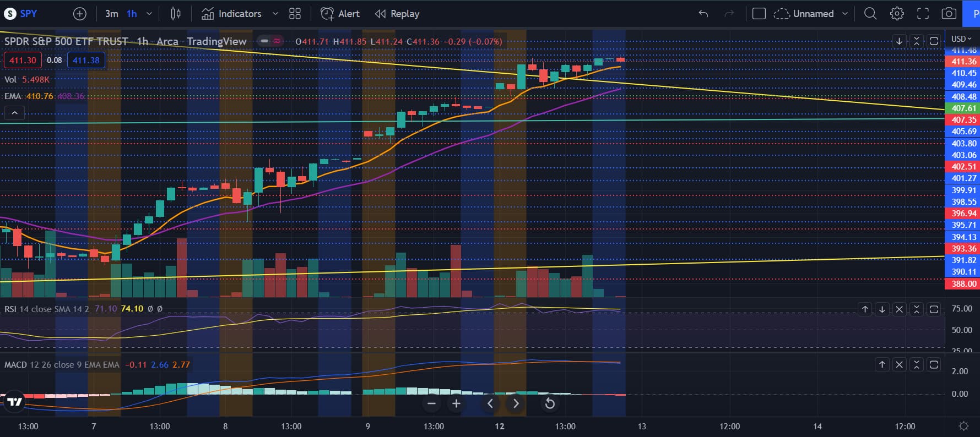
Task: Zoom in the chart with plus button
Action: (x=456, y=404)
